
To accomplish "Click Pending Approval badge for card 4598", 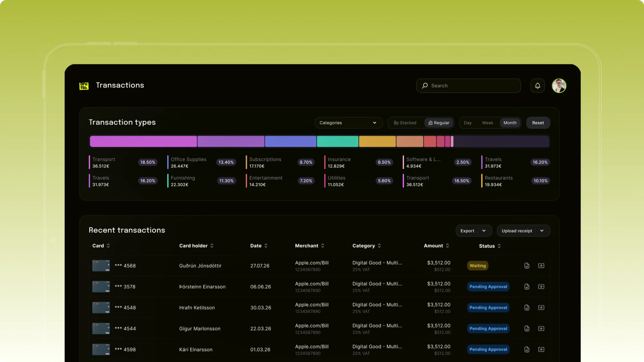I will (x=488, y=349).
